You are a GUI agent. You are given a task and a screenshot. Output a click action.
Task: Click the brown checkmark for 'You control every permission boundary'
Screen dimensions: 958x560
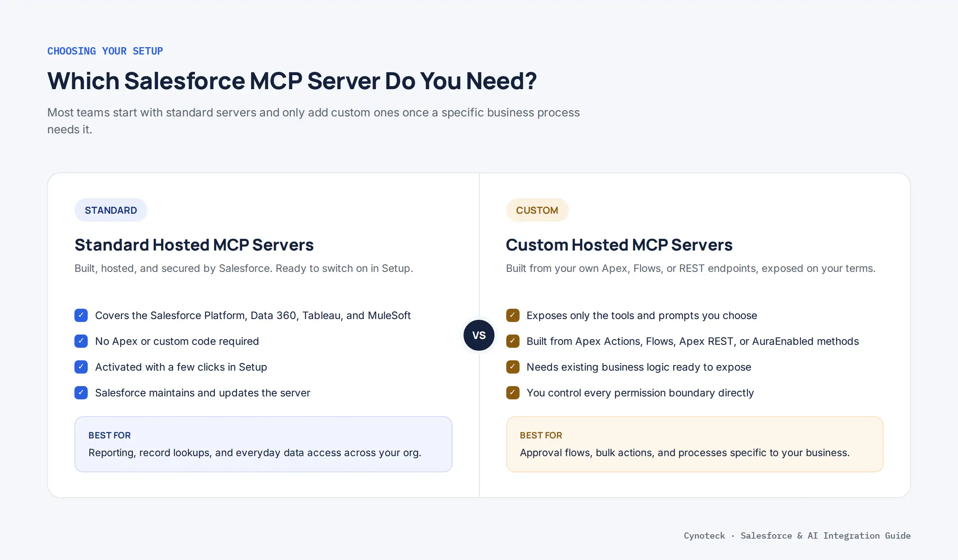513,393
